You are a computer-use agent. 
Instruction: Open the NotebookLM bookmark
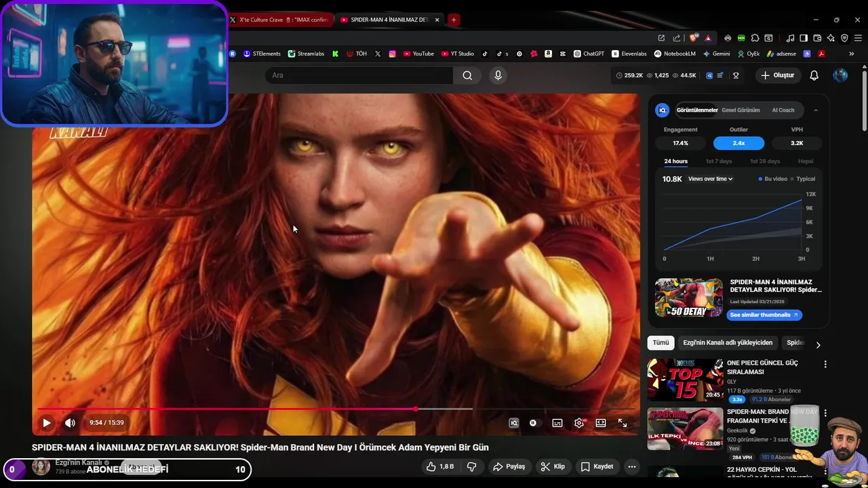(675, 54)
